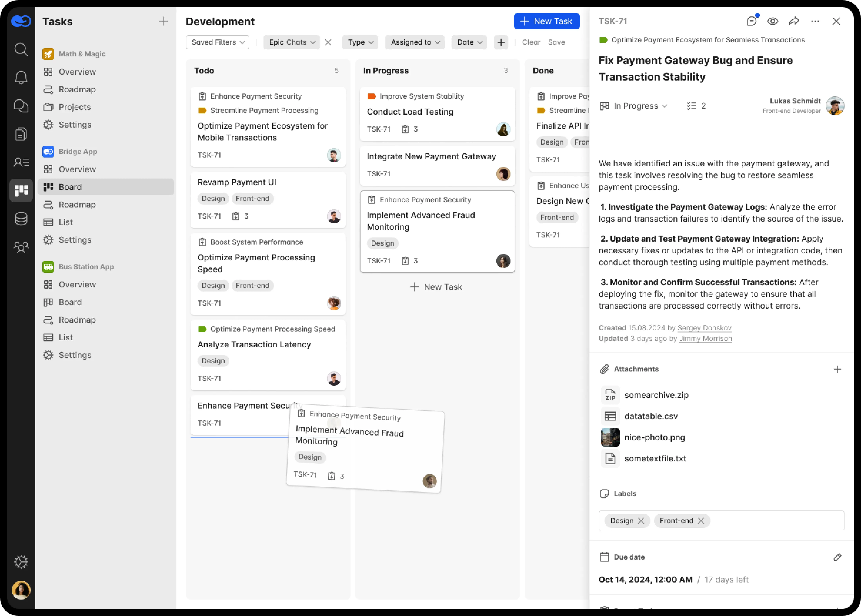Open Roadmap under Bridge App
861x616 pixels.
pos(77,205)
